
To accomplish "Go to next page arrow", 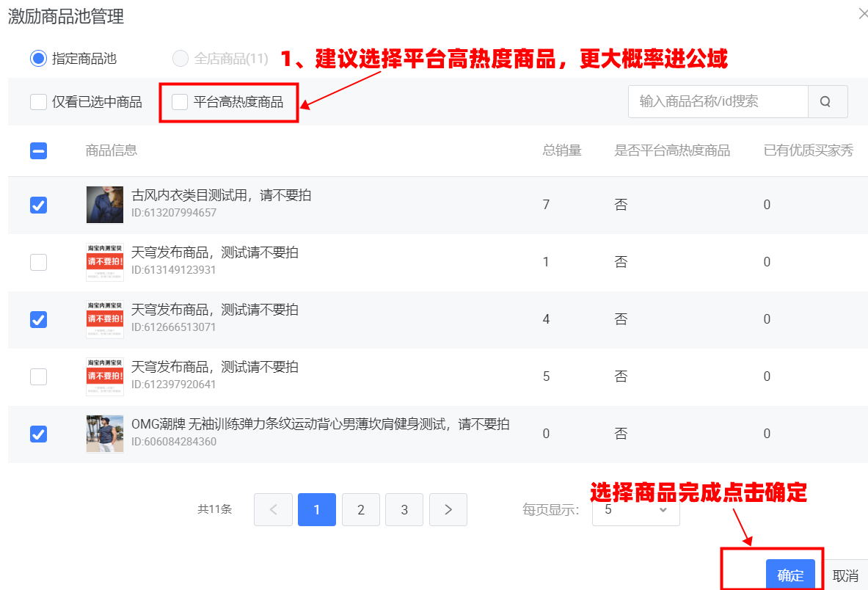I will (x=448, y=510).
